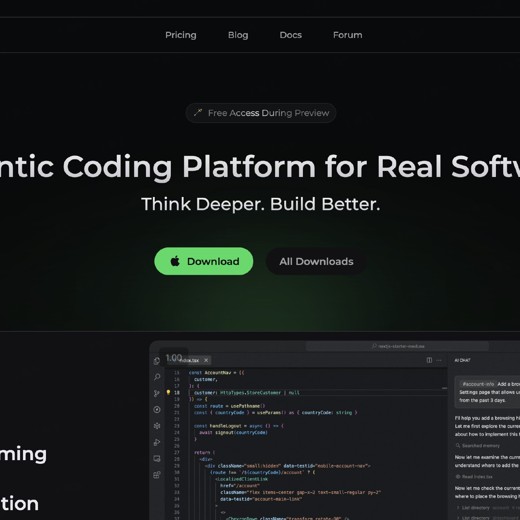Open Explorer files icon in IDE sidebar
Image resolution: width=520 pixels, height=520 pixels.
157,361
